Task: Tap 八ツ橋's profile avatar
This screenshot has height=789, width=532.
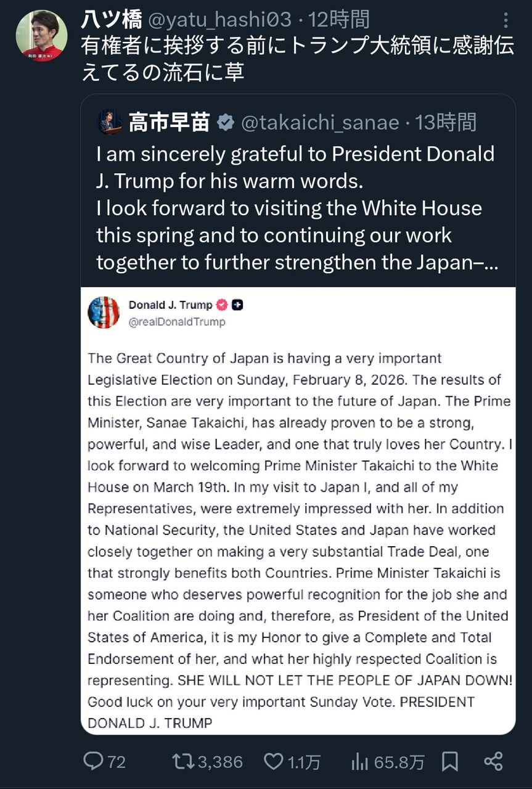Action: click(x=41, y=36)
